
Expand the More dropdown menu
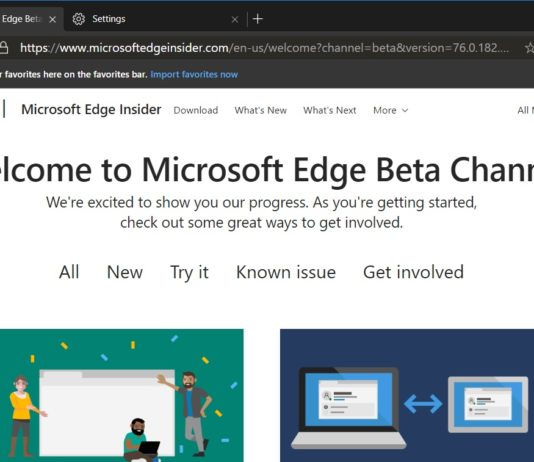pos(391,110)
